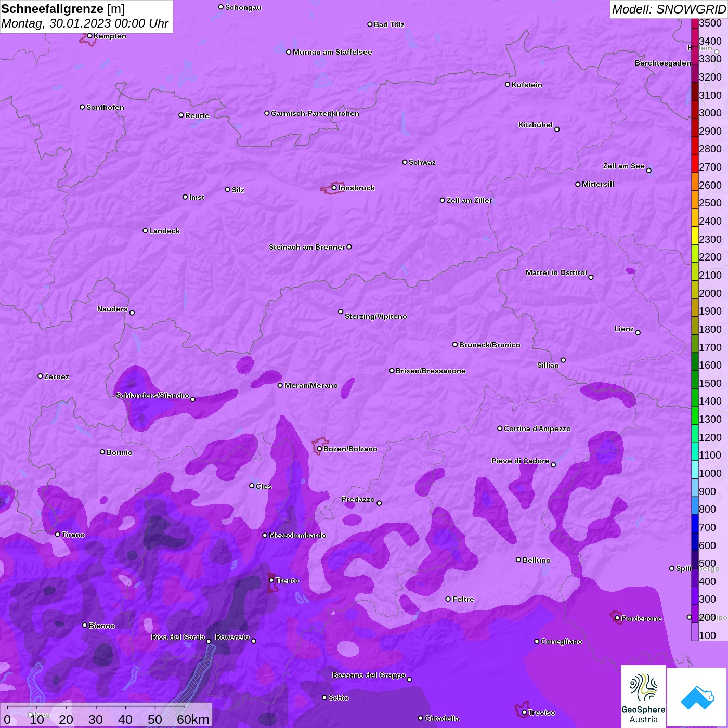Click the Bad Tölz marker dot
728x728 pixels.
pyautogui.click(x=370, y=24)
